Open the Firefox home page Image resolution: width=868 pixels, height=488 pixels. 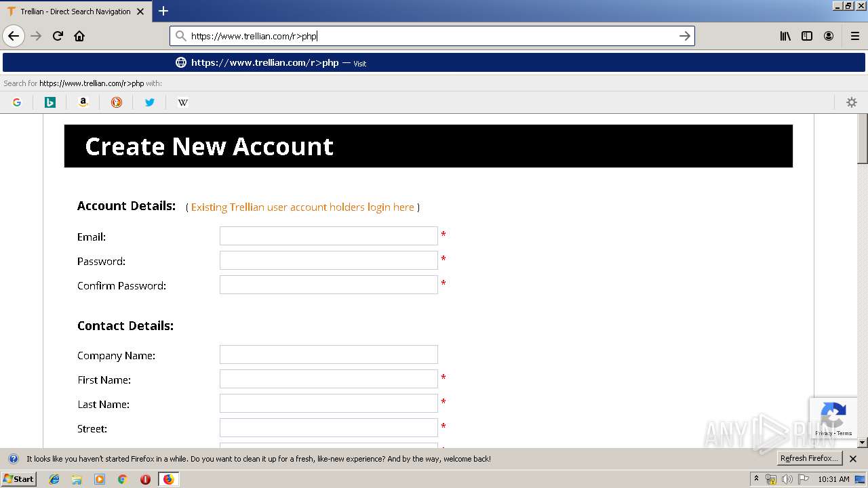coord(79,36)
